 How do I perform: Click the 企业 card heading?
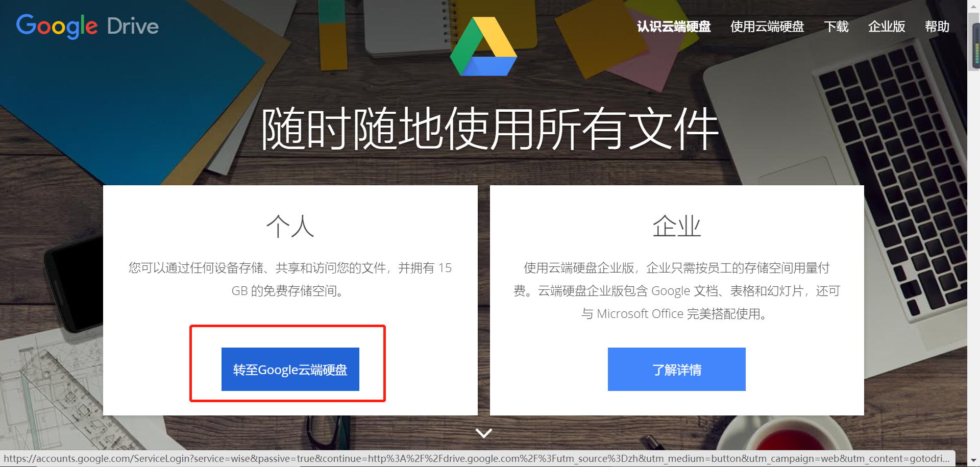[677, 226]
